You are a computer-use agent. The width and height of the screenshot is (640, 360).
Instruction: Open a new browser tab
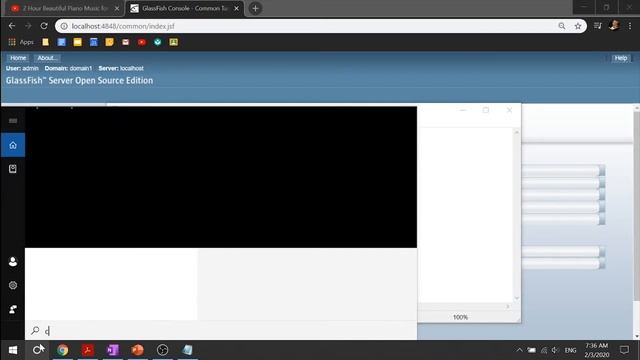tap(255, 8)
